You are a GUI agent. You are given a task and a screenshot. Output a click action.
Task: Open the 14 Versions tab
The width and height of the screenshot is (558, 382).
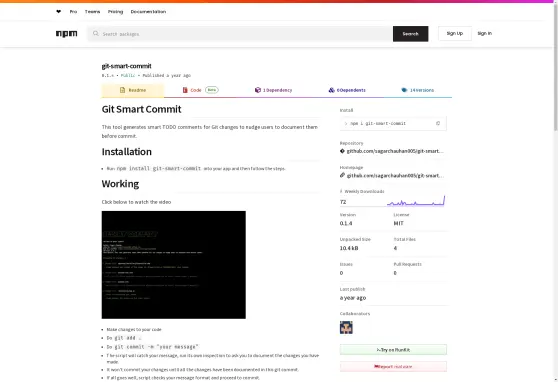417,90
